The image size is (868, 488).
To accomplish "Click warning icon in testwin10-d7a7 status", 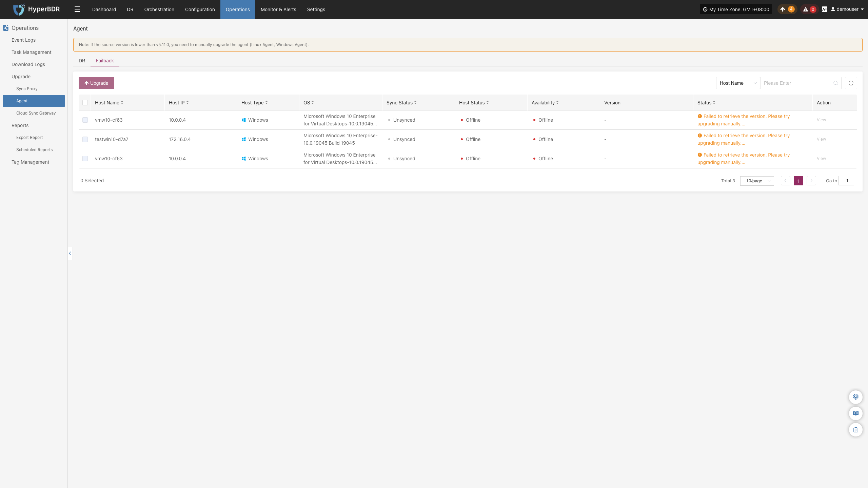I will pos(699,136).
